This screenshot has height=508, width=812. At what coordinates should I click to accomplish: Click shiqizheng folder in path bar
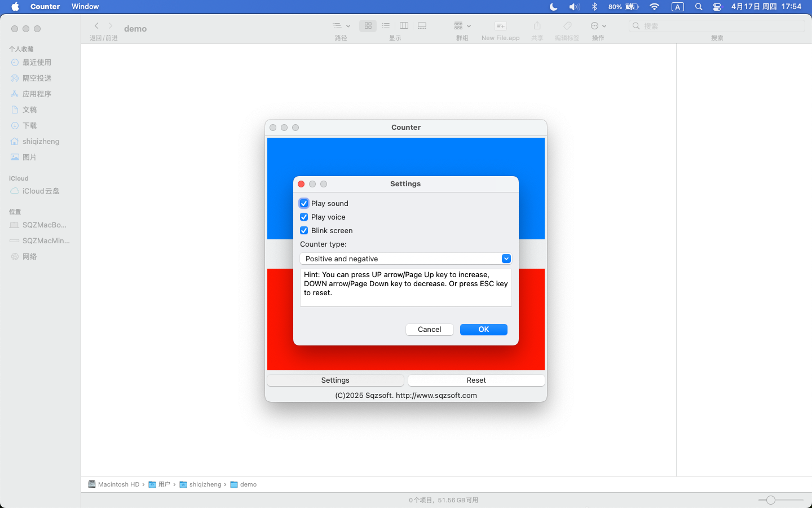(201, 484)
